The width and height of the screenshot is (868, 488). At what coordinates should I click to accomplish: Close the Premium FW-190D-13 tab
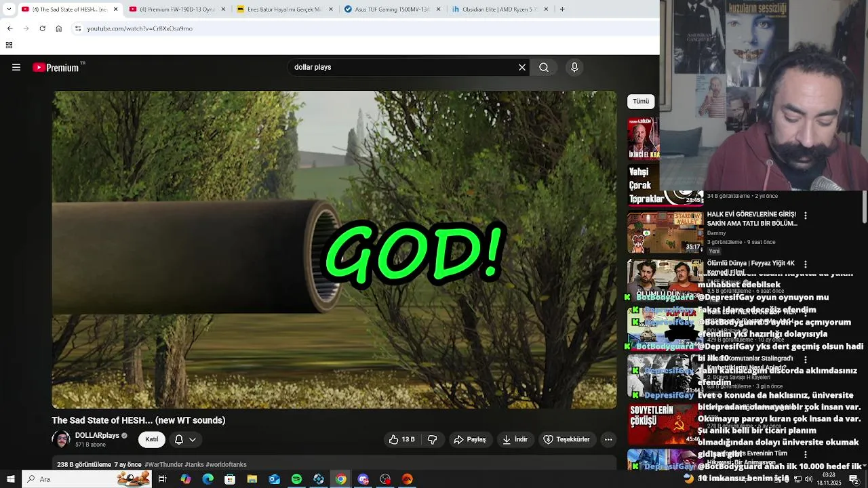pos(223,9)
